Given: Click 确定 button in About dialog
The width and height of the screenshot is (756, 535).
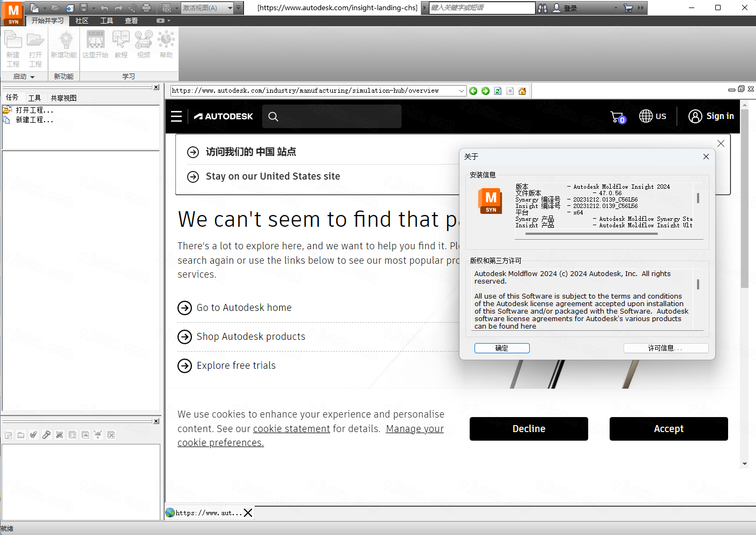Looking at the screenshot, I should tap(502, 348).
